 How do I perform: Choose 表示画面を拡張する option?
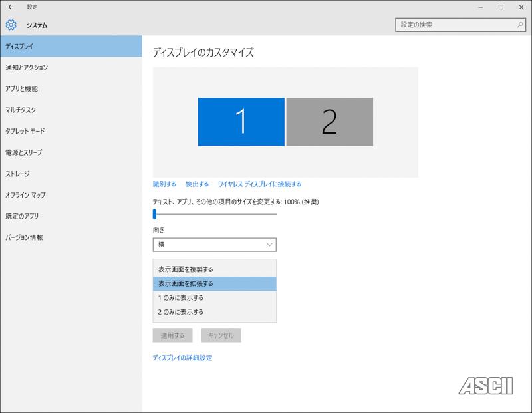pos(214,284)
